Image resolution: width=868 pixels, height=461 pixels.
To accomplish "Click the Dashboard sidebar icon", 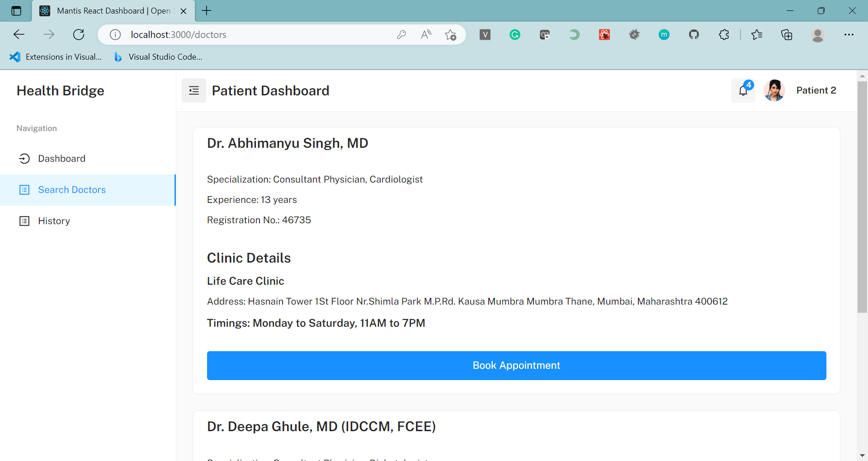I will [24, 159].
